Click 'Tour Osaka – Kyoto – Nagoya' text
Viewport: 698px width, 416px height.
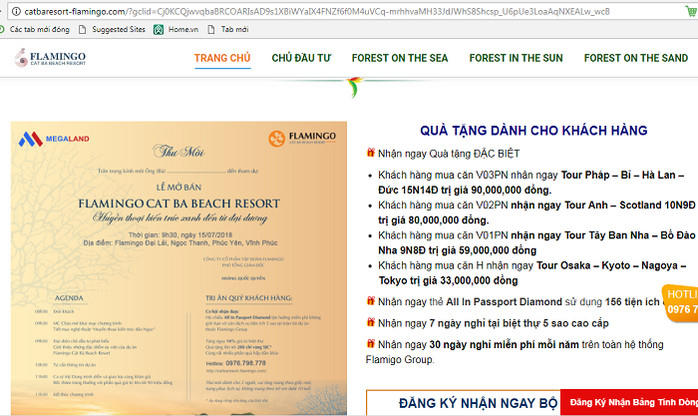(607, 266)
